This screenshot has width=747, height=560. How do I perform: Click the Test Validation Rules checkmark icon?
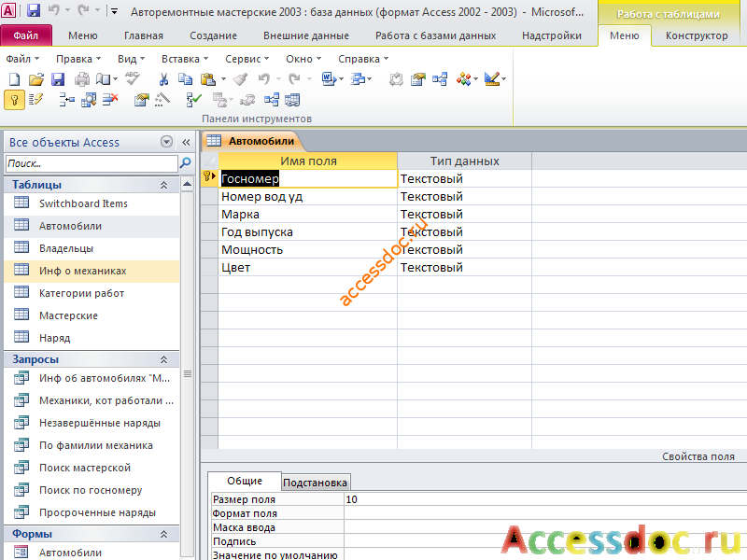click(x=194, y=100)
